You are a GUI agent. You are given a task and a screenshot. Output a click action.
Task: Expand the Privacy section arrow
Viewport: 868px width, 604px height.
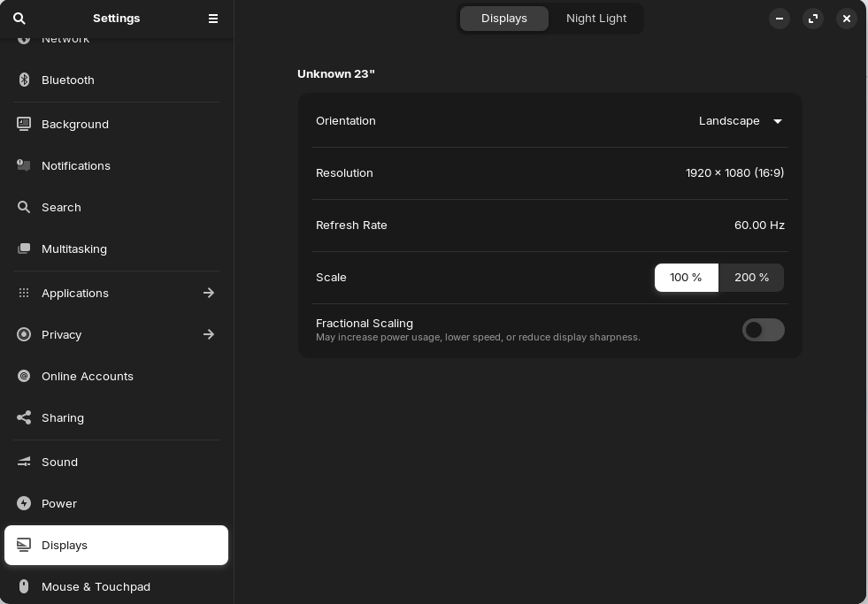tap(209, 334)
